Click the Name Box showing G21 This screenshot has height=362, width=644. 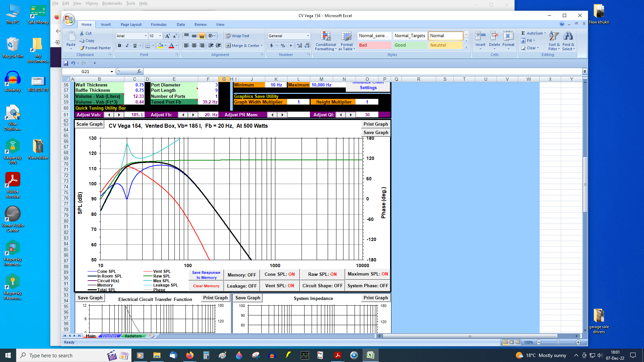[x=88, y=71]
